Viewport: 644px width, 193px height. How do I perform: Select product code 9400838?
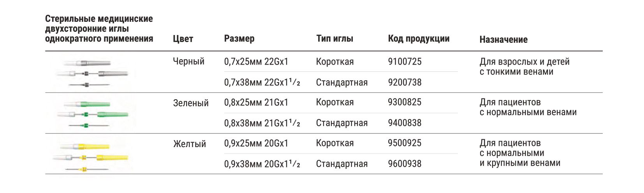405,123
